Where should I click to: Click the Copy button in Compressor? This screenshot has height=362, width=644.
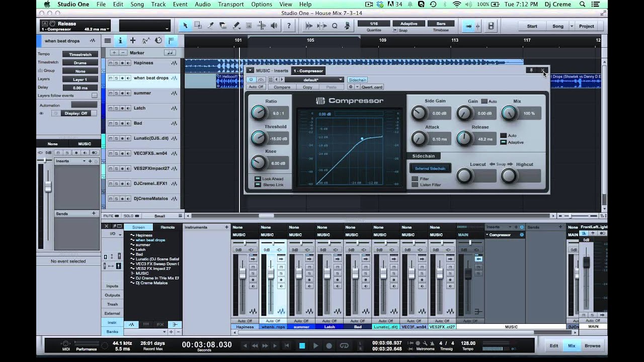click(x=307, y=87)
